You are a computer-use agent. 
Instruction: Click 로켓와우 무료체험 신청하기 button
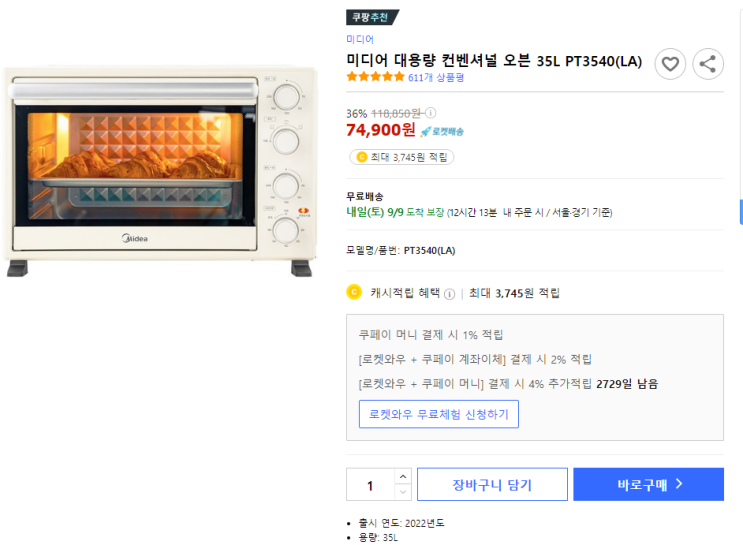pos(438,414)
